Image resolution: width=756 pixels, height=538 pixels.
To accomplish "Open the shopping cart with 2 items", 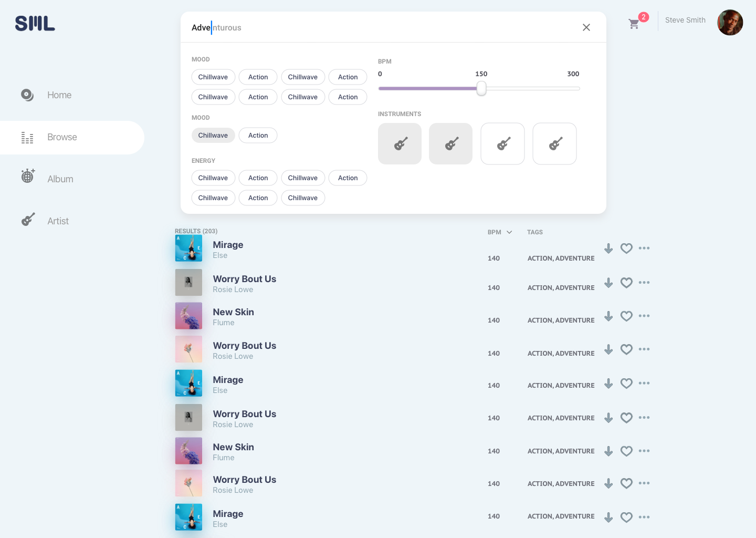I will coord(634,24).
